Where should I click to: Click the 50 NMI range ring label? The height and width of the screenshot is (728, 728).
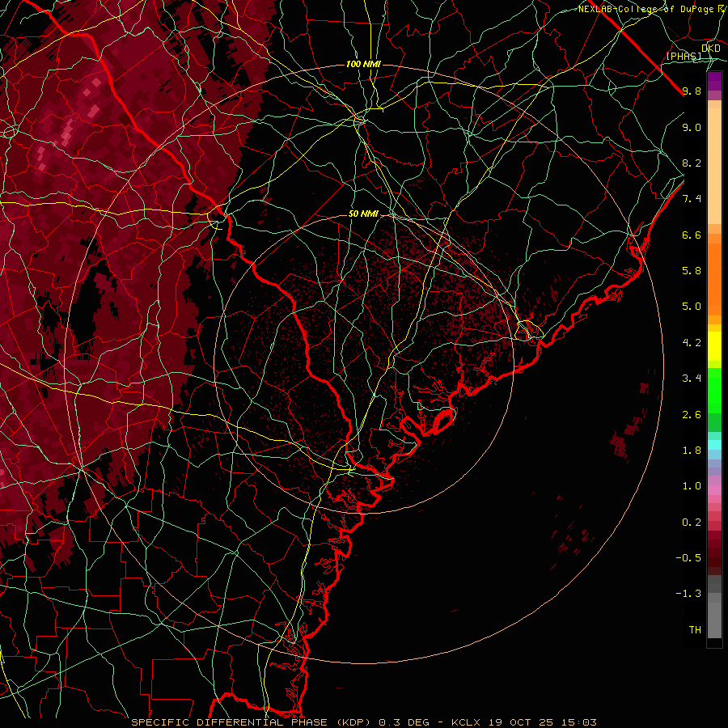[x=363, y=214]
